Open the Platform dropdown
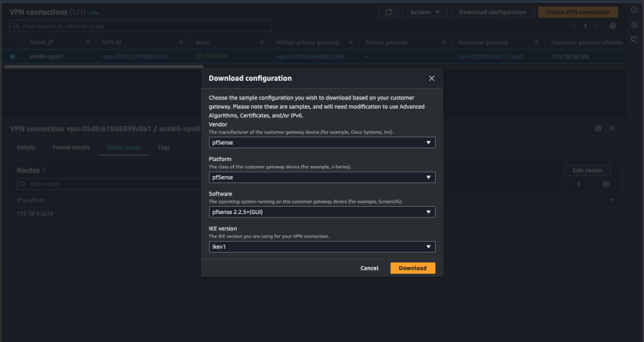The width and height of the screenshot is (644, 342). click(321, 177)
